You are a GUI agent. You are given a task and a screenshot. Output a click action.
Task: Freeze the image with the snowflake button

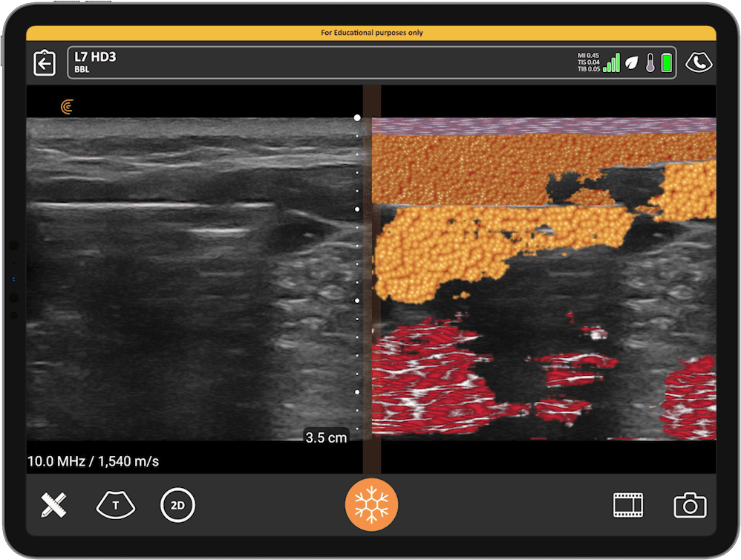(x=371, y=505)
